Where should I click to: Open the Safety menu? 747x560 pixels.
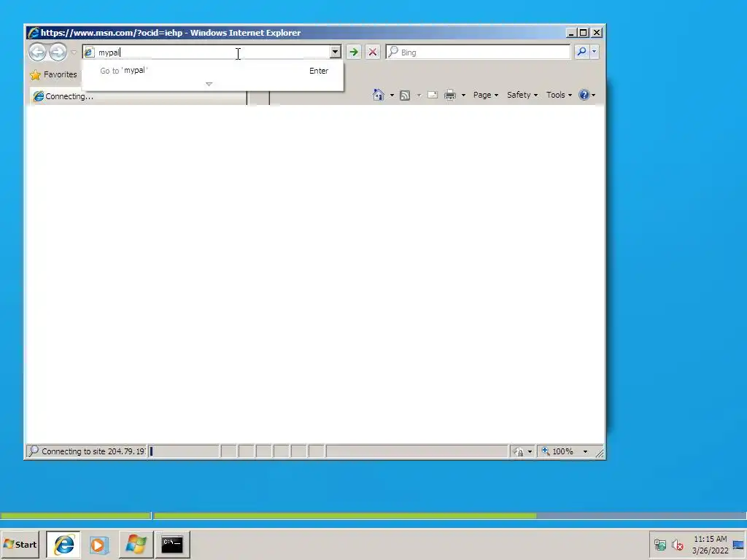pyautogui.click(x=522, y=95)
